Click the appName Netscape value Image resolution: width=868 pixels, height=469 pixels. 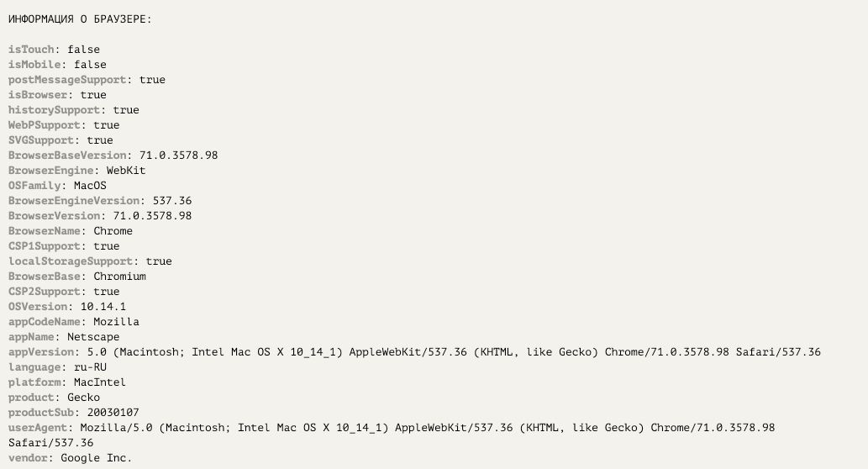(x=93, y=337)
